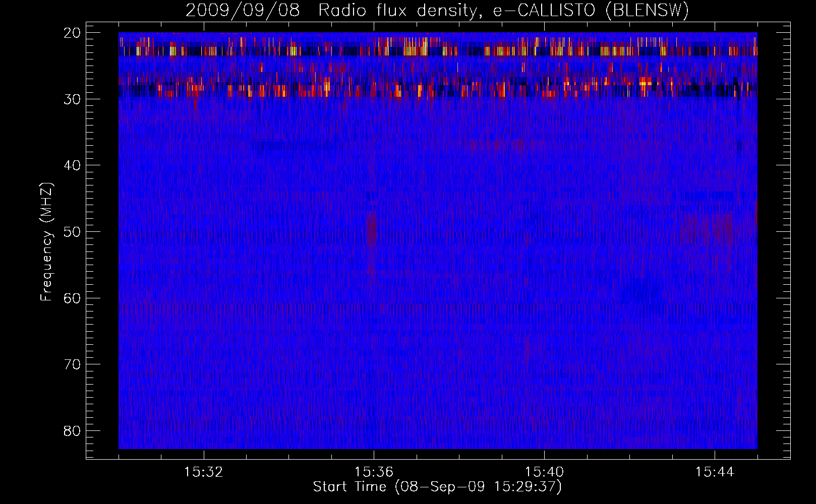This screenshot has width=816, height=504.
Task: Click the frequency tick label '60'
Action: (73, 298)
